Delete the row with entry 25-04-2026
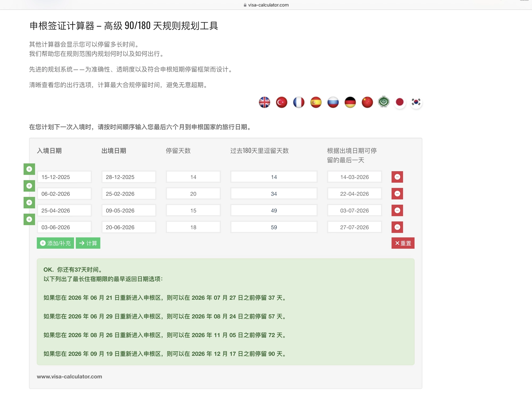This screenshot has width=532, height=393. tap(397, 211)
